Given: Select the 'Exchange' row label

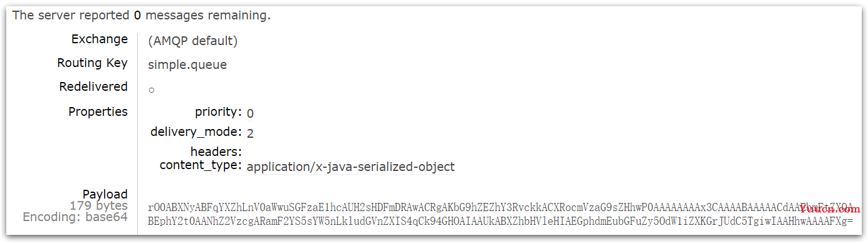Looking at the screenshot, I should point(100,39).
